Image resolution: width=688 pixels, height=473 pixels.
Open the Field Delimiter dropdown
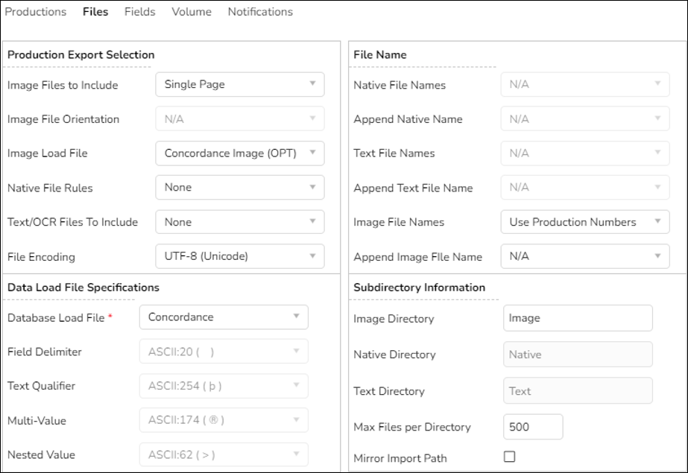pyautogui.click(x=224, y=351)
